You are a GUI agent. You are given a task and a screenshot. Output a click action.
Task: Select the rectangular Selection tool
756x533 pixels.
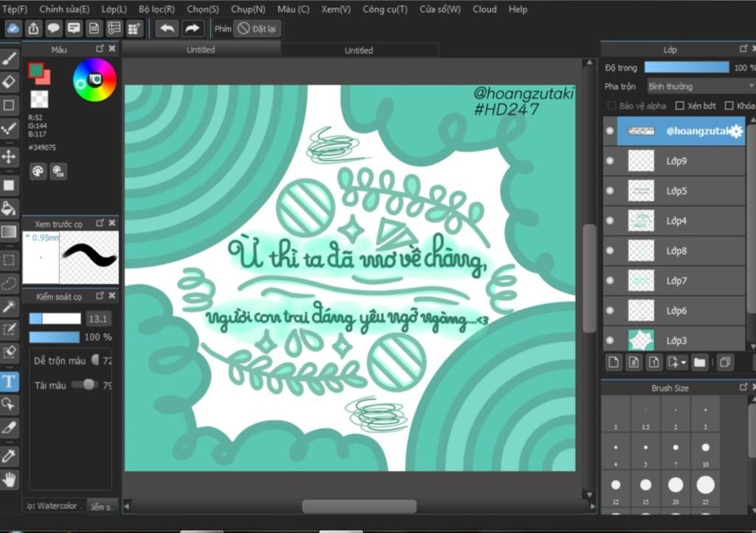pyautogui.click(x=9, y=261)
